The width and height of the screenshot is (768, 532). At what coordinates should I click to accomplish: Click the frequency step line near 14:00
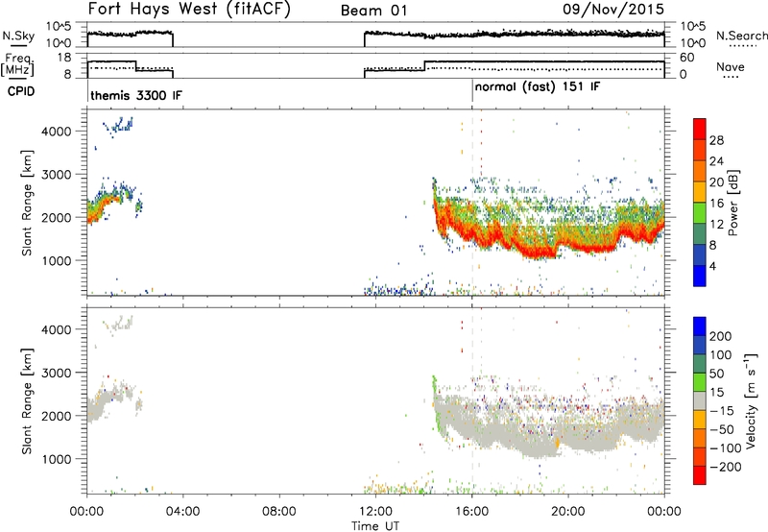[424, 66]
